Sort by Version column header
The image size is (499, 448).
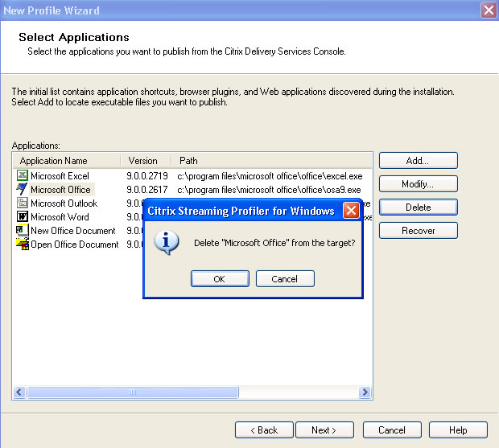click(146, 161)
